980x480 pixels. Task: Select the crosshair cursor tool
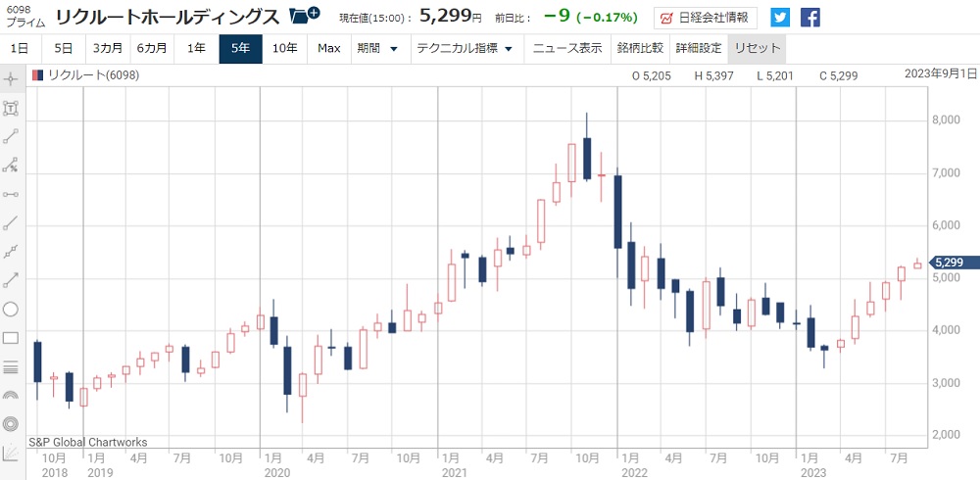point(11,79)
